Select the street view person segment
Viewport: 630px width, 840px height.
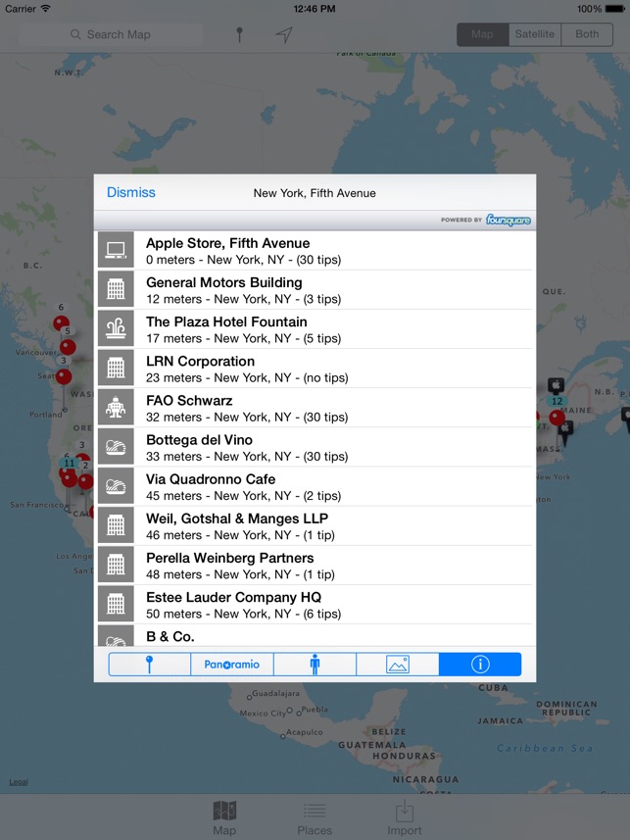pos(315,665)
